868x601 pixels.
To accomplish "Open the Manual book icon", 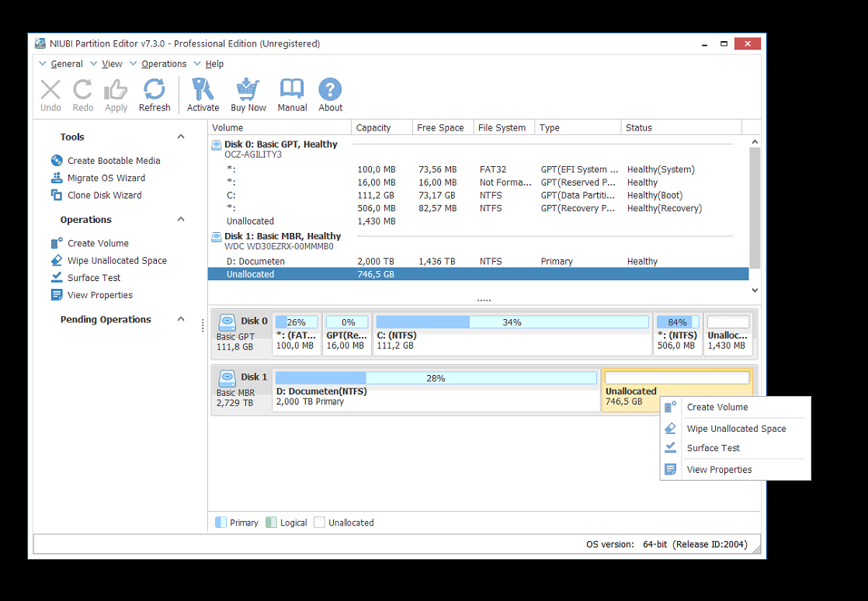I will click(292, 95).
